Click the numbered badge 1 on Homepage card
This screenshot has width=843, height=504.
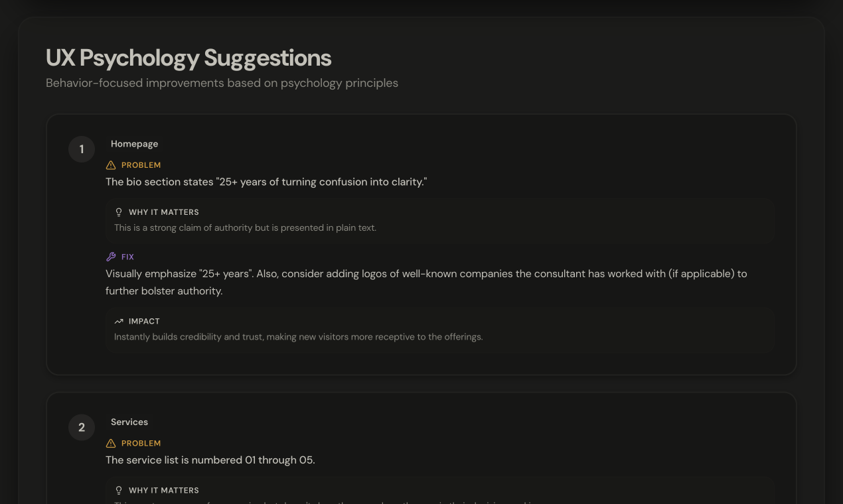click(x=81, y=149)
